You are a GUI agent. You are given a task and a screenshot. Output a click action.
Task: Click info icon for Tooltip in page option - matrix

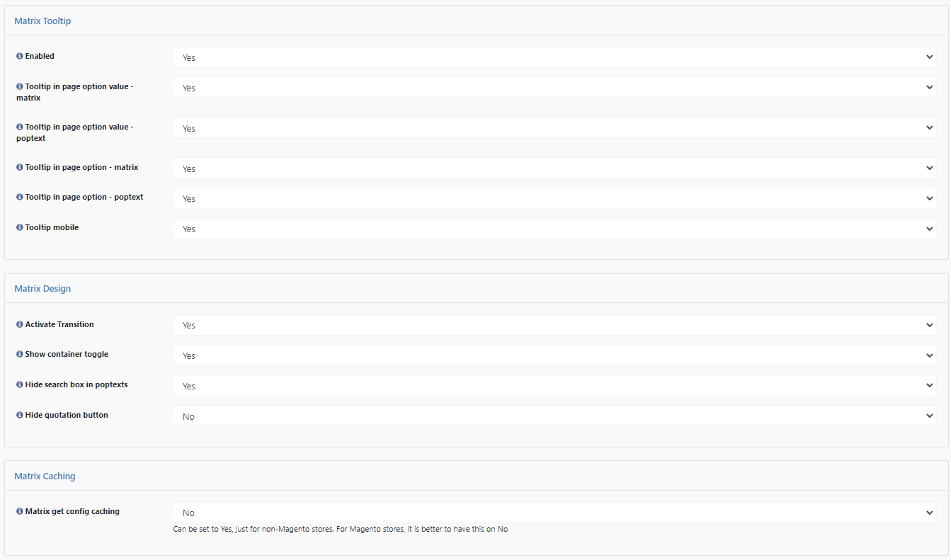tap(20, 168)
